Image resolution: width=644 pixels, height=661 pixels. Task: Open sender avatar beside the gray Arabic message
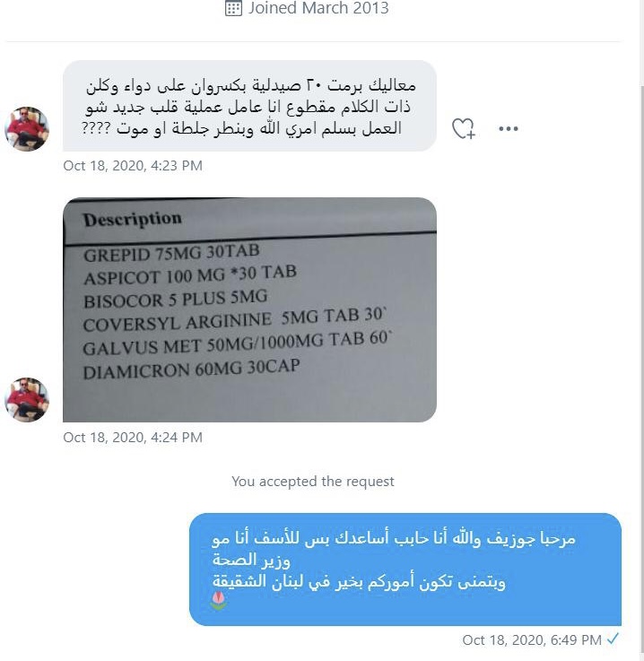(27, 128)
